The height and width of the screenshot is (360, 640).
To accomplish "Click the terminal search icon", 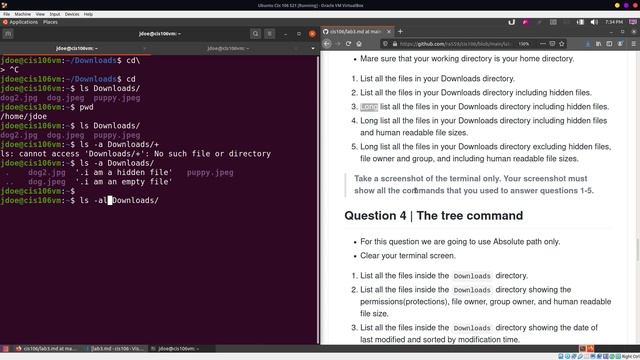I will pos(256,34).
